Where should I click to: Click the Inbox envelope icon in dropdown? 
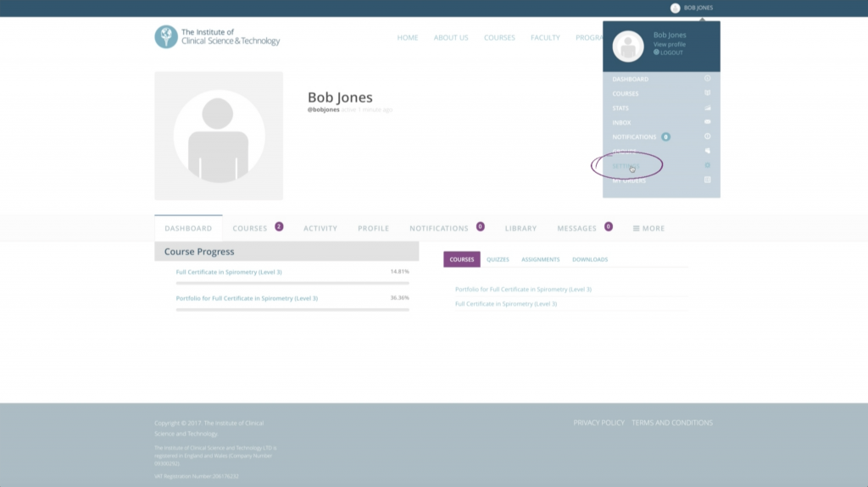pyautogui.click(x=708, y=122)
